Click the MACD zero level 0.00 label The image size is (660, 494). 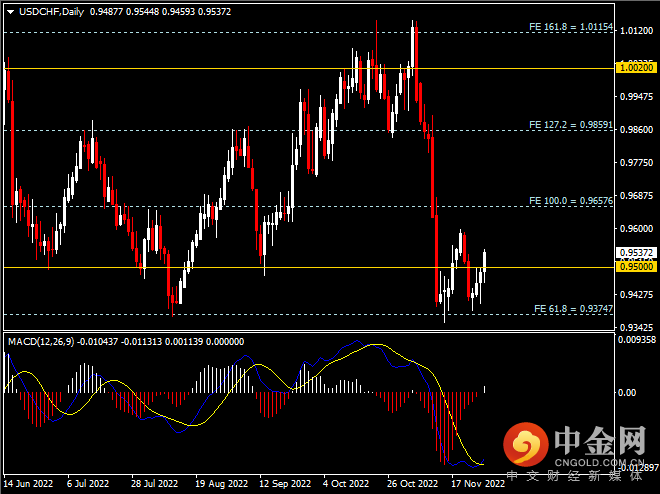628,393
